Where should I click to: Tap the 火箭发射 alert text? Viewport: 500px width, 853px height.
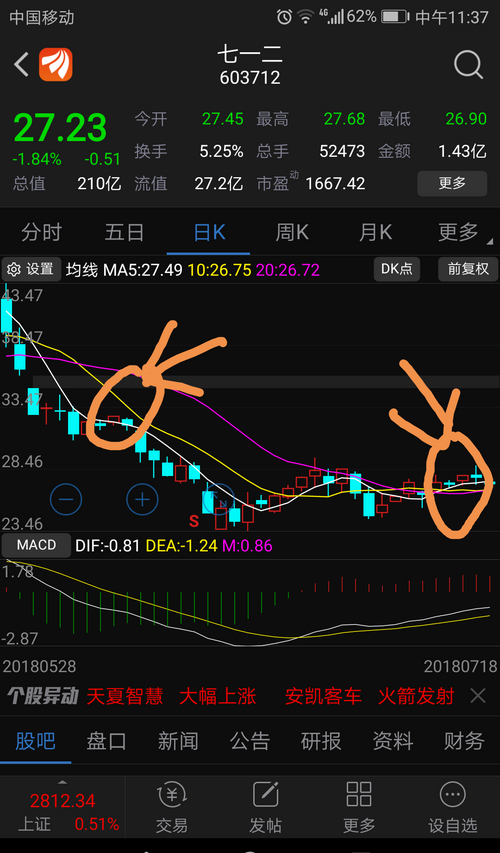[416, 696]
